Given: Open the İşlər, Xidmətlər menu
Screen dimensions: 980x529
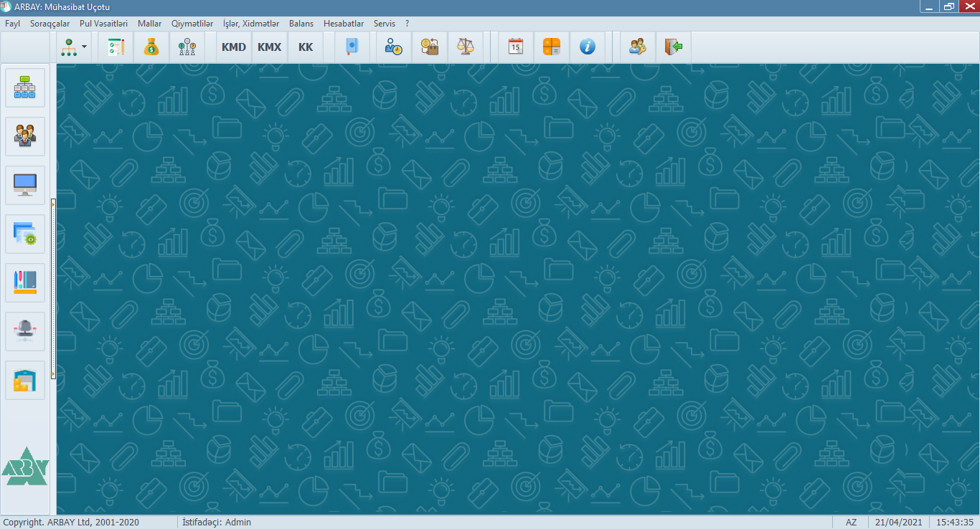Looking at the screenshot, I should pos(251,24).
